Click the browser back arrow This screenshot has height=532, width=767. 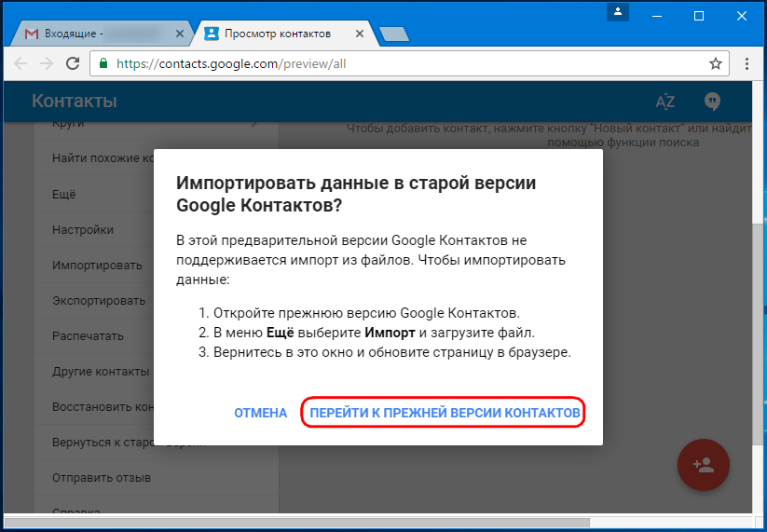coord(21,63)
